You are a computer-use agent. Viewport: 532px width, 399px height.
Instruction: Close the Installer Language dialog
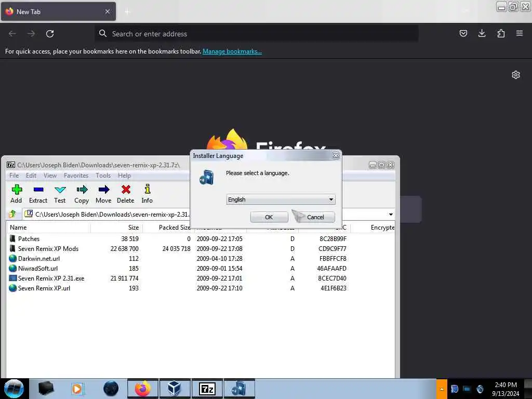[336, 155]
